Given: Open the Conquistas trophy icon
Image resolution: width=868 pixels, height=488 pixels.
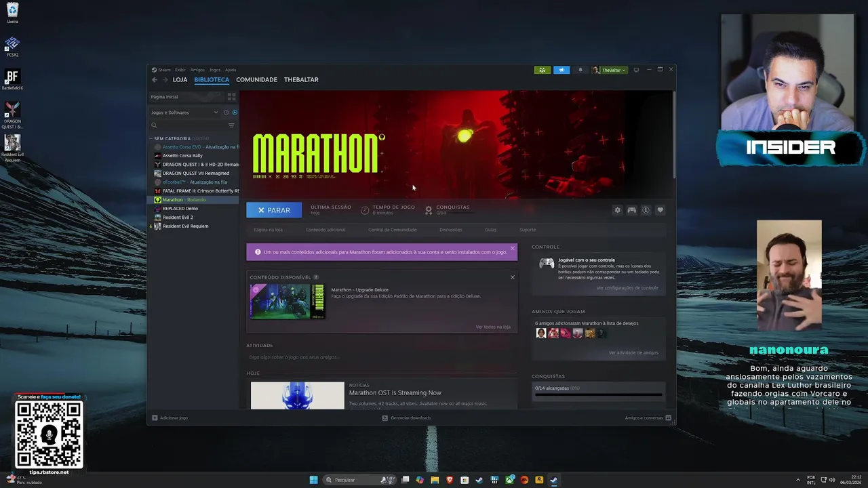Looking at the screenshot, I should click(429, 210).
